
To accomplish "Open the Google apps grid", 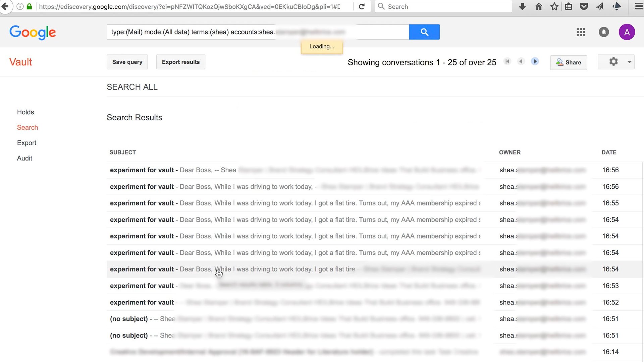I will point(581,32).
